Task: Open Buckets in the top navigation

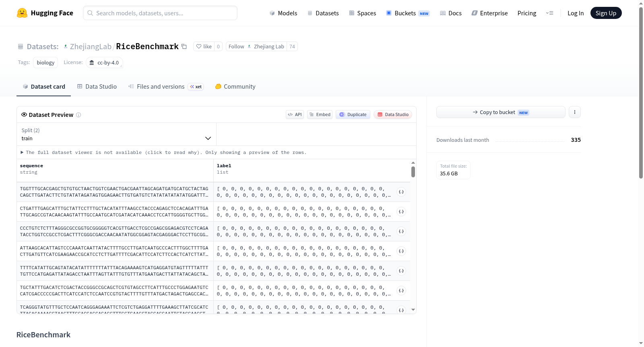Action: click(x=408, y=13)
